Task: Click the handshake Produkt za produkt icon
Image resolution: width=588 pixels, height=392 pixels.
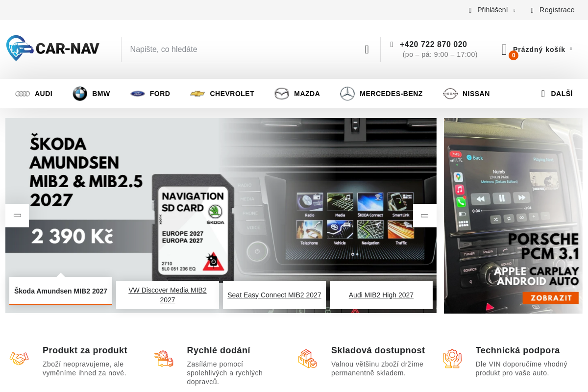Action: tap(19, 359)
